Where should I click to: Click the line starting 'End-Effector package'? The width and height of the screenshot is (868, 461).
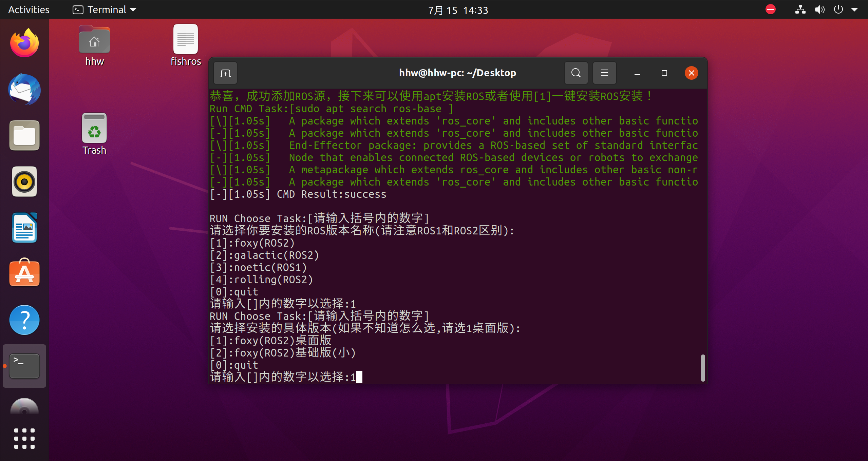tap(454, 145)
